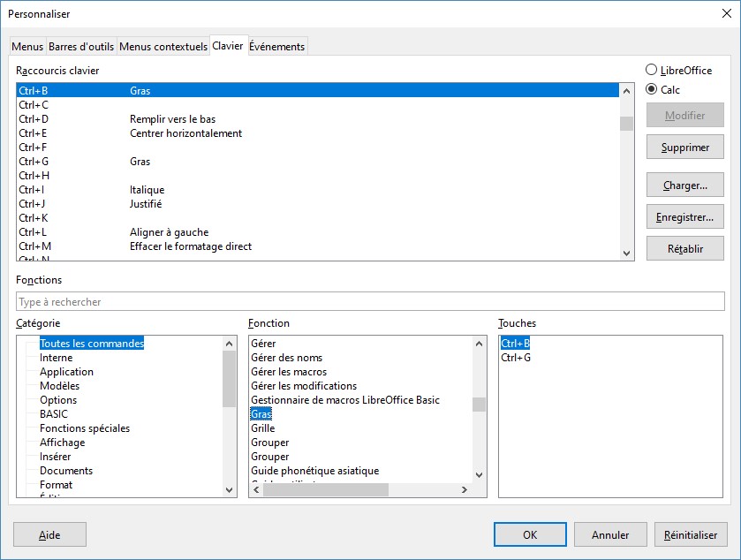741x560 pixels.
Task: Select Grille in the function list
Action: coord(263,428)
